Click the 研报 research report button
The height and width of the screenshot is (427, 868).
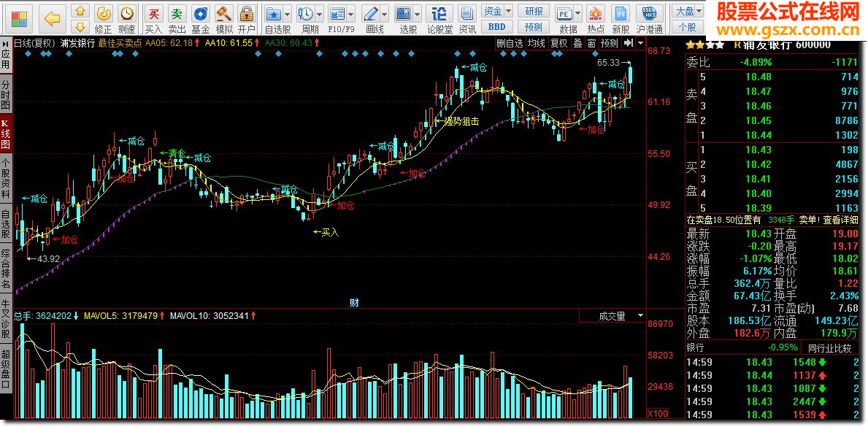534,11
